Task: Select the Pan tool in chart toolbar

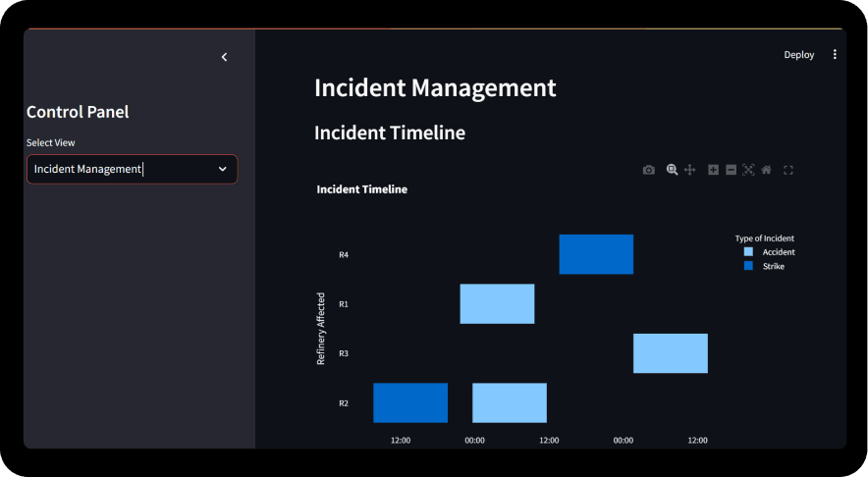Action: pos(689,170)
